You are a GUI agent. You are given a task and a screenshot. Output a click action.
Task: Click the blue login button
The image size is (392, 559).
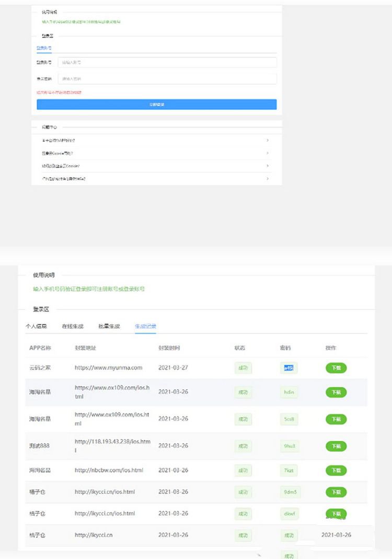click(156, 104)
